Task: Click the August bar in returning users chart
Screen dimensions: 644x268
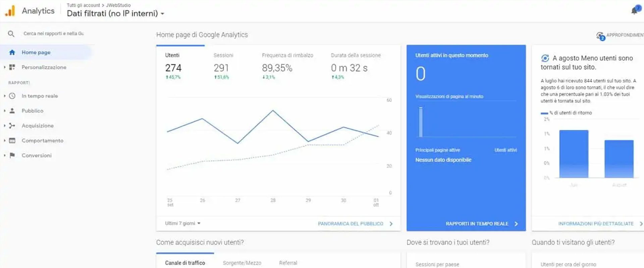Action: point(619,159)
